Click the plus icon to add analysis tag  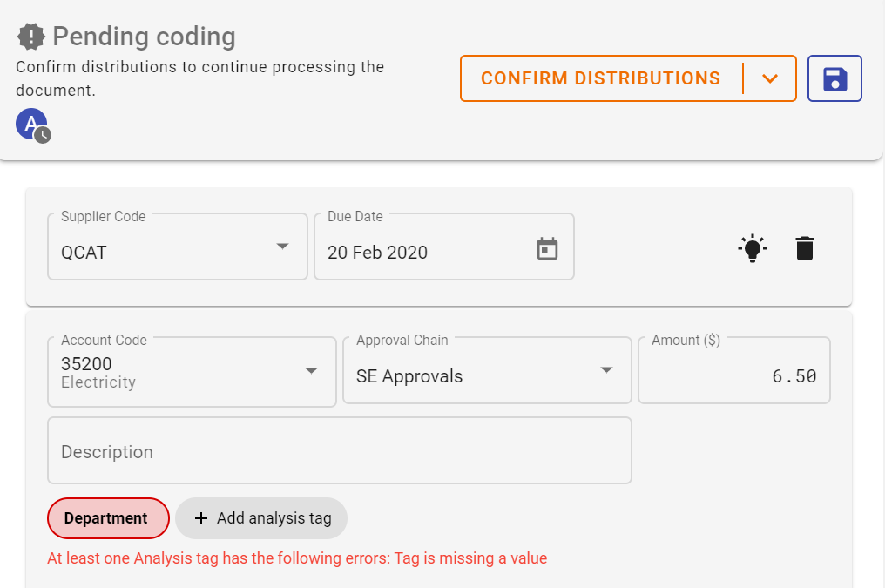[x=200, y=517]
